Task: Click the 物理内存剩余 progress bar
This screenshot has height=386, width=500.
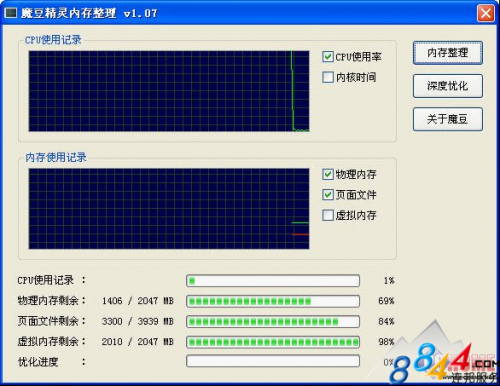Action: click(x=273, y=301)
